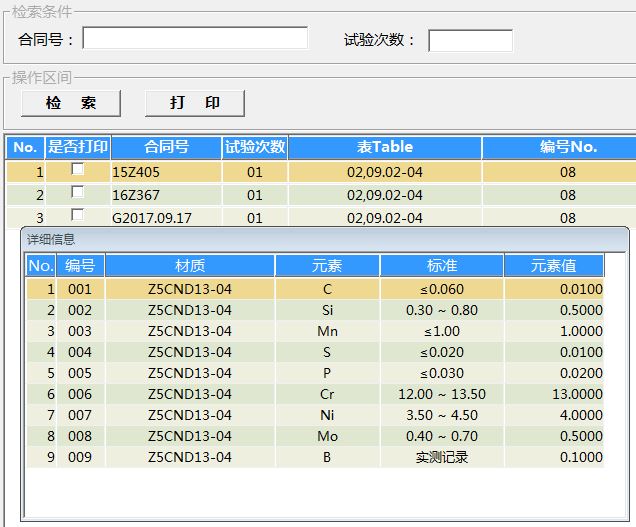Click the 编号No. column header
The image size is (636, 527).
coord(567,147)
